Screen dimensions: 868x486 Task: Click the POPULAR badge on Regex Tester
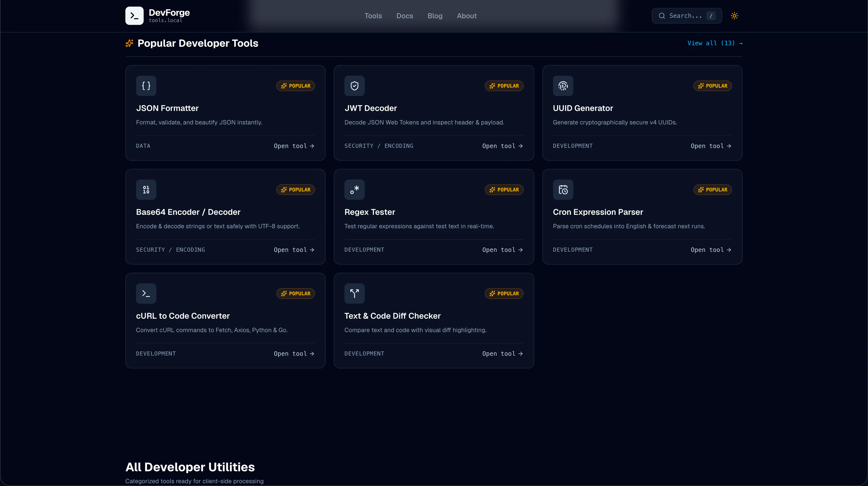(x=504, y=189)
